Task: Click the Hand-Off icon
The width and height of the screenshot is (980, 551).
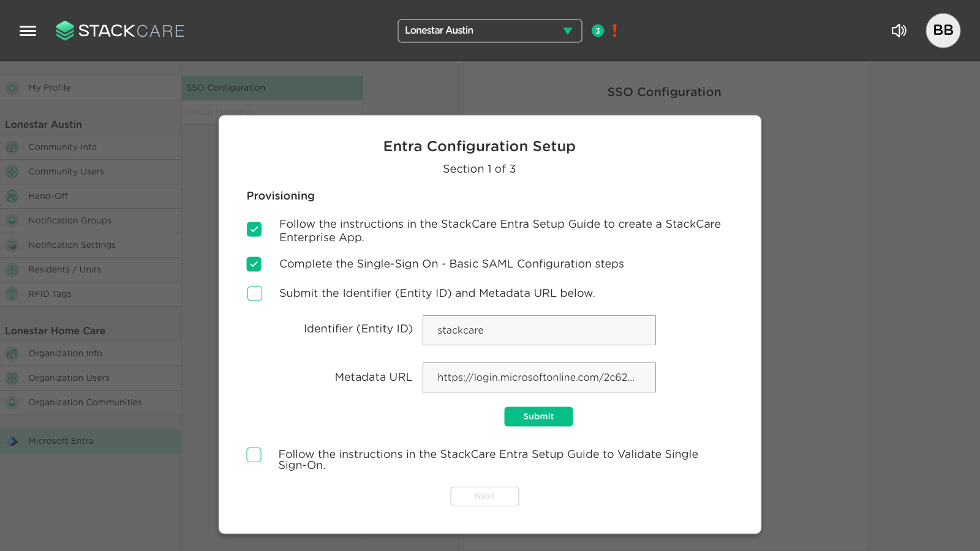Action: click(12, 197)
